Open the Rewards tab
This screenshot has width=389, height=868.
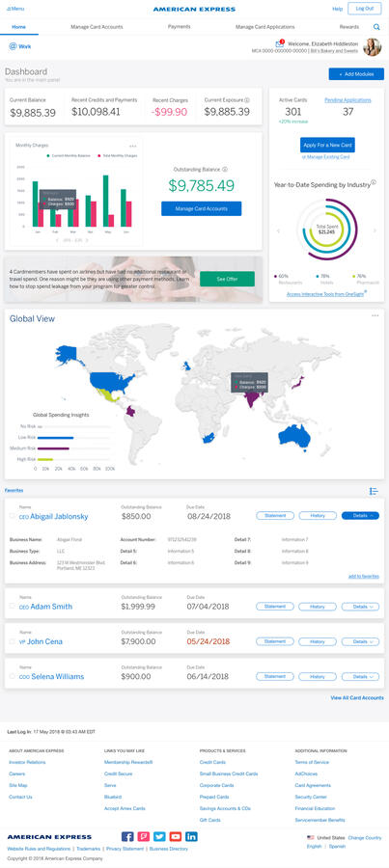tap(348, 27)
